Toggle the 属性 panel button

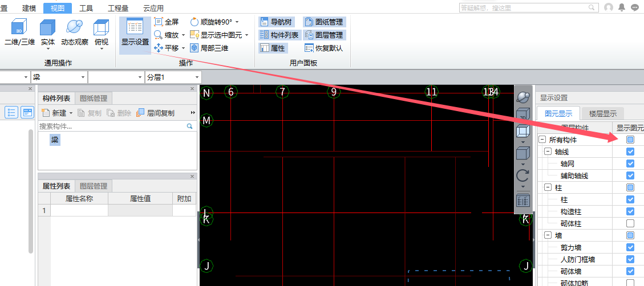[273, 48]
